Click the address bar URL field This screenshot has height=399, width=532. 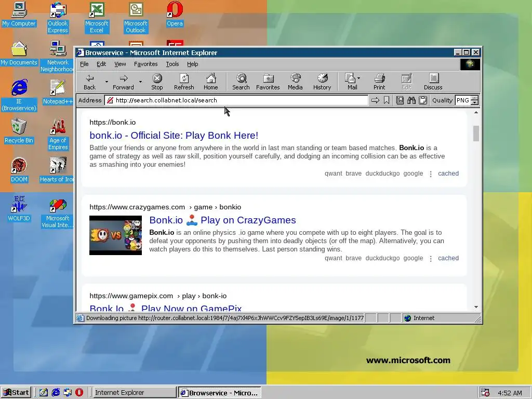click(236, 100)
